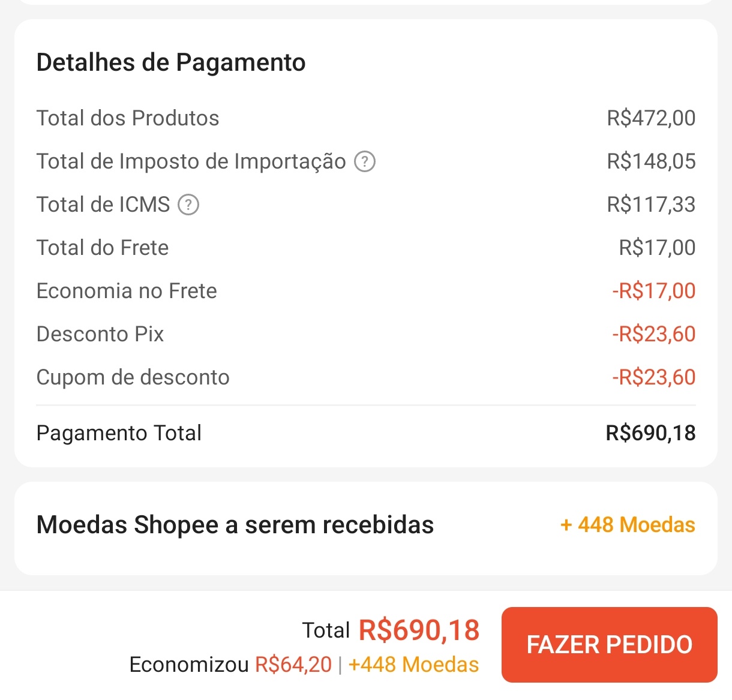Select the Total dos Produtos label
Image resolution: width=732 pixels, height=700 pixels.
pos(128,119)
